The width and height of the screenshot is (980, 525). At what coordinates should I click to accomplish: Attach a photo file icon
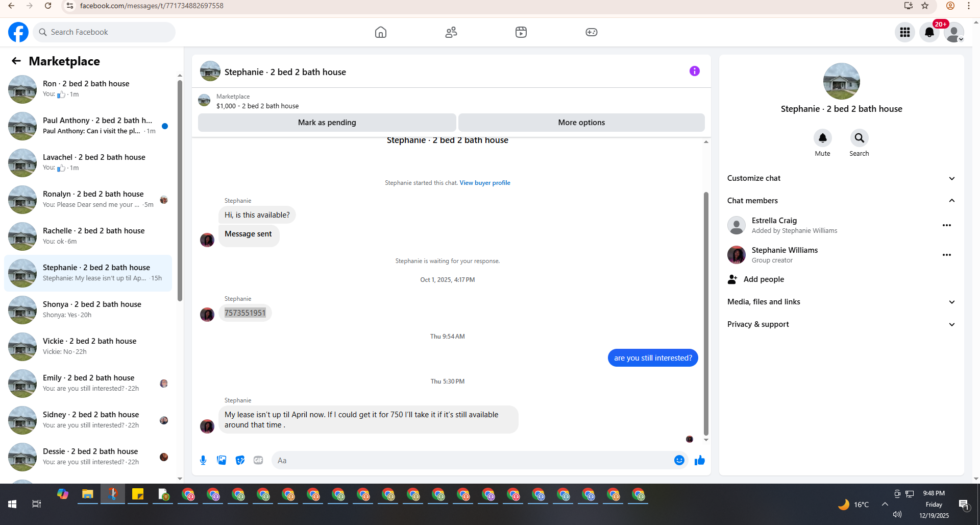pos(222,460)
